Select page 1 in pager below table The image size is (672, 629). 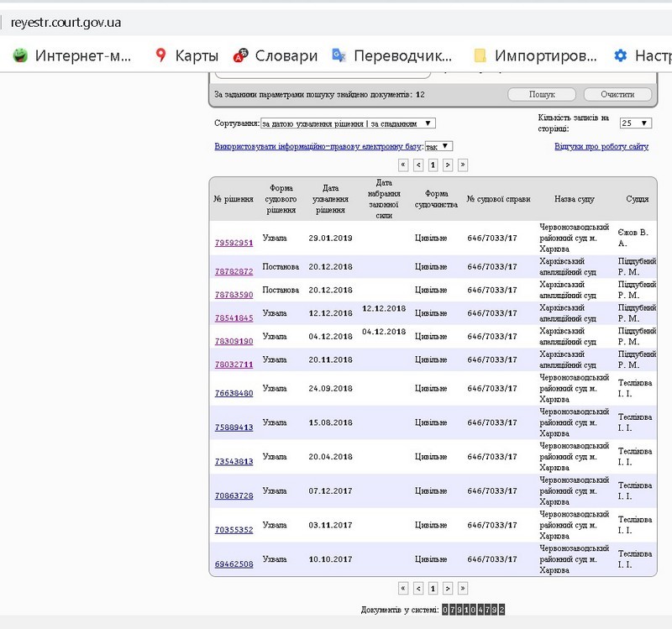pyautogui.click(x=433, y=589)
